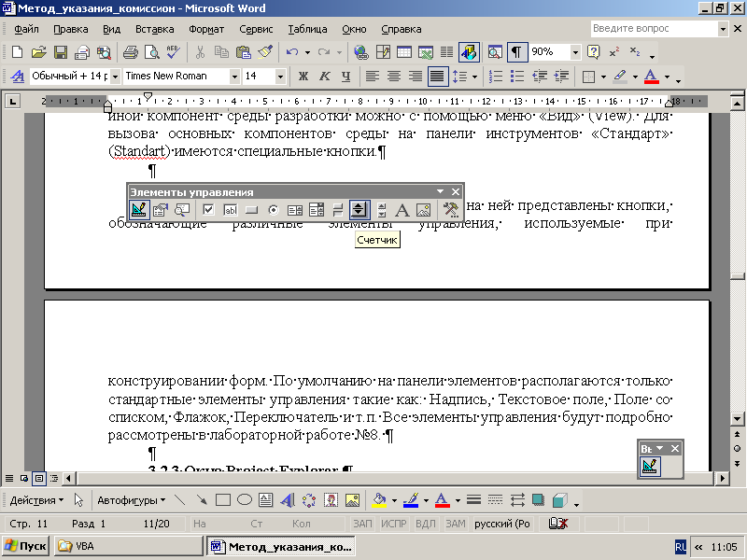Expand the borders dropdown arrow

click(x=603, y=77)
